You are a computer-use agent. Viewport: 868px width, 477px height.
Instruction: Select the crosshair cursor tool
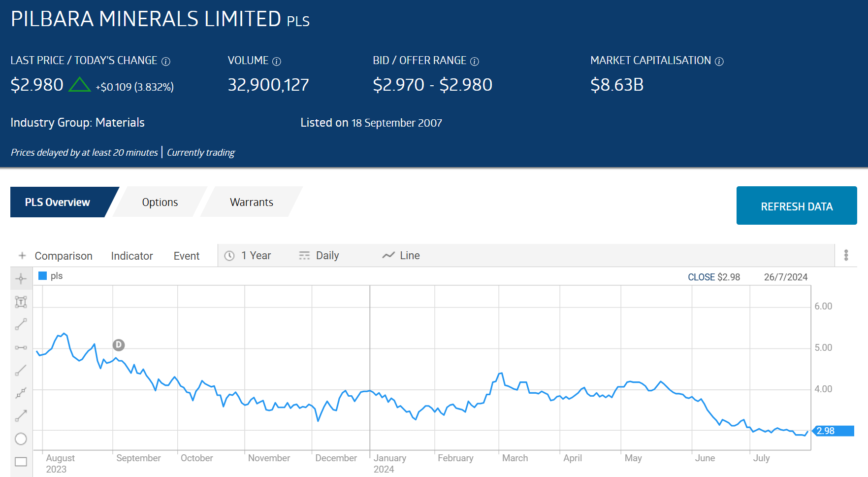click(x=21, y=279)
